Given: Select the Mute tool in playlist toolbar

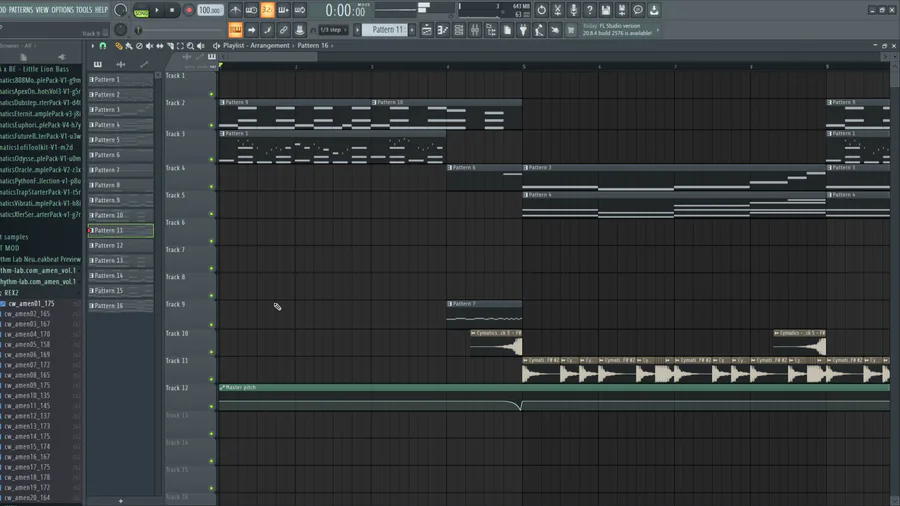Looking at the screenshot, I should point(149,46).
